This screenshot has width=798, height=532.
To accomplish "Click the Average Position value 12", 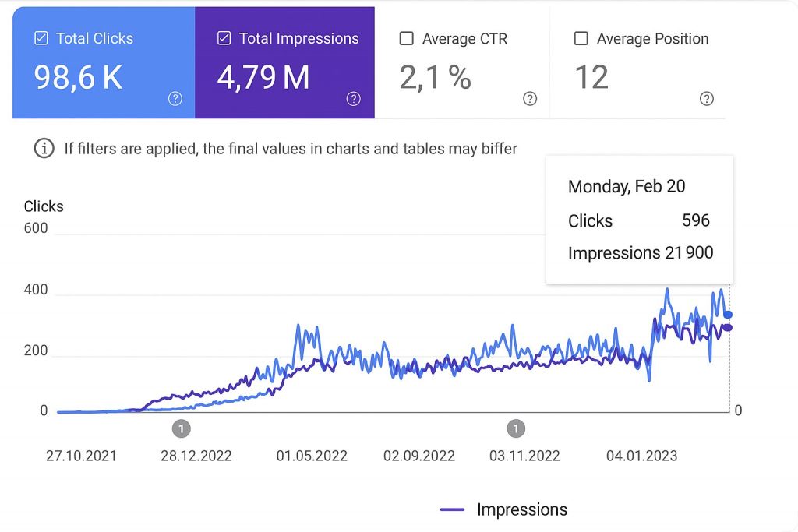I will click(591, 77).
